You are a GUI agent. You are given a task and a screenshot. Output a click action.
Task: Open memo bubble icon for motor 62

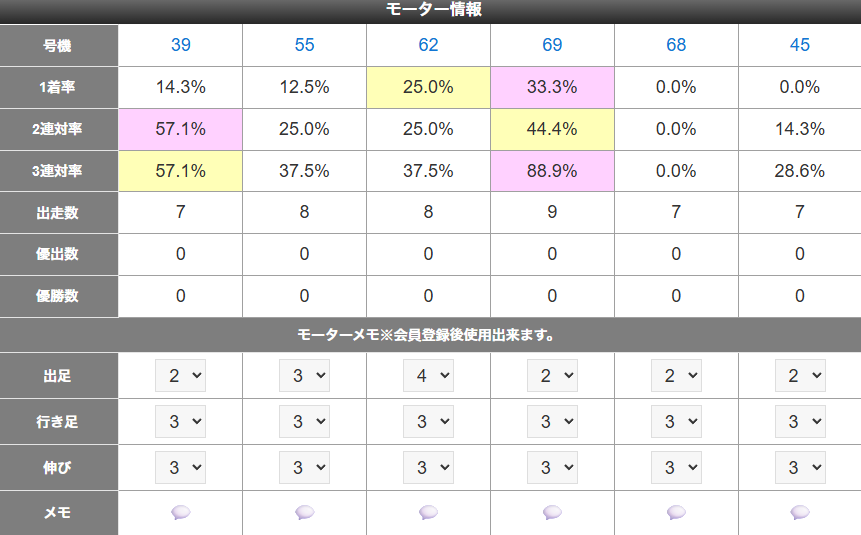point(428,512)
